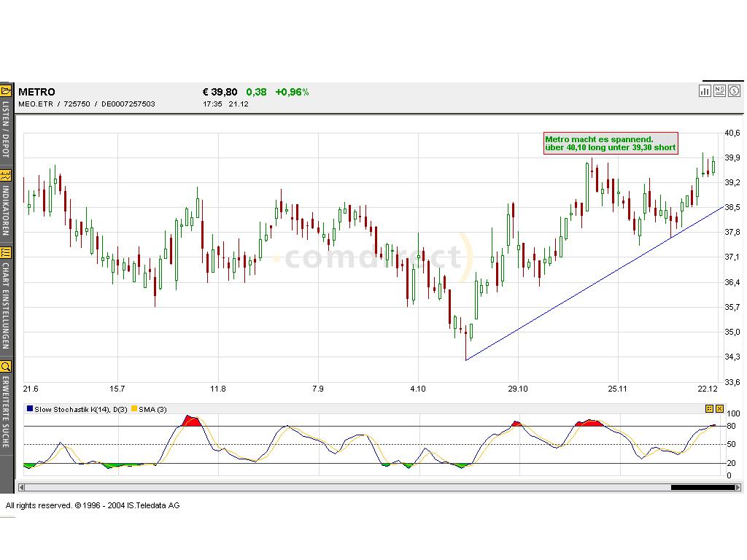Click the Erweiterte Suche magnifier icon
747x560 pixels.
click(6, 367)
